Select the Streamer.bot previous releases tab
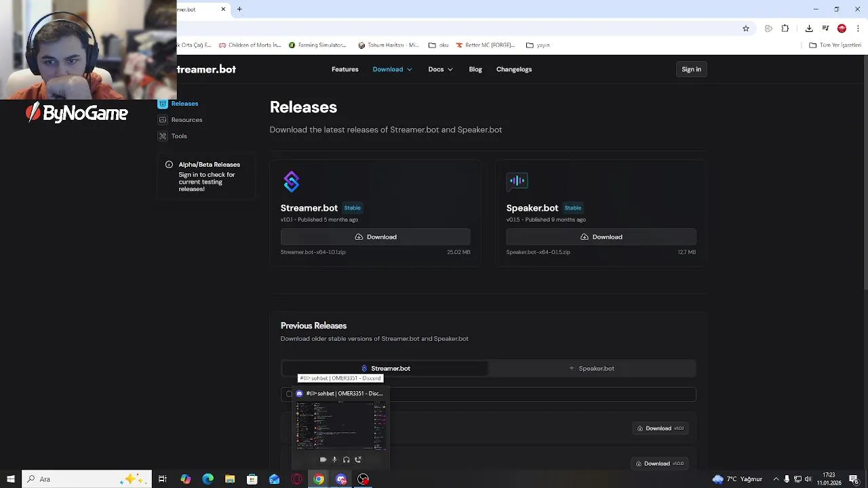 [385, 369]
